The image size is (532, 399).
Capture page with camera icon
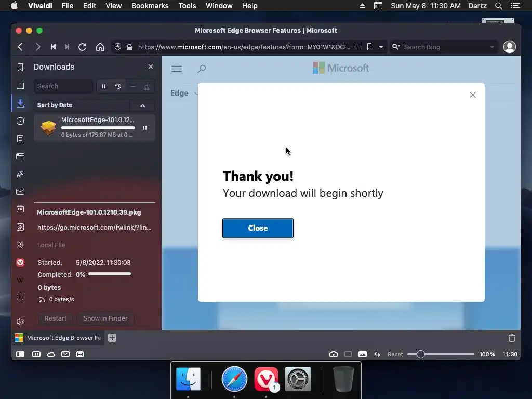[x=333, y=354]
